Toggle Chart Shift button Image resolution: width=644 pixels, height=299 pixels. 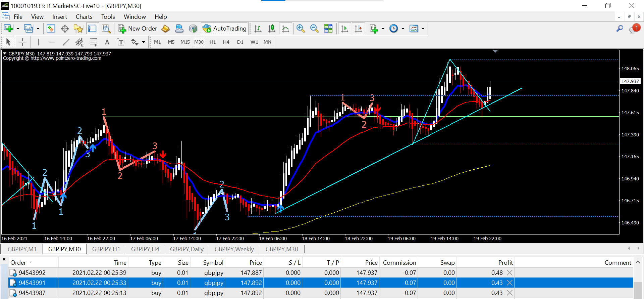click(358, 29)
